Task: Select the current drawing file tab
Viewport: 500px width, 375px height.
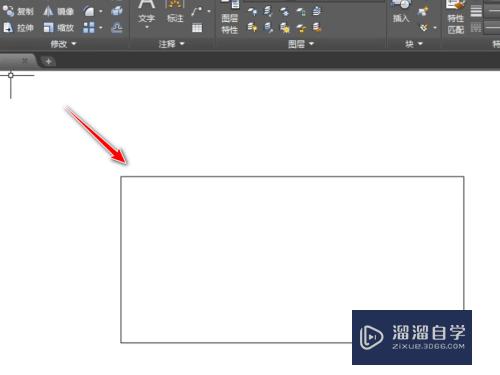Action: pos(18,61)
